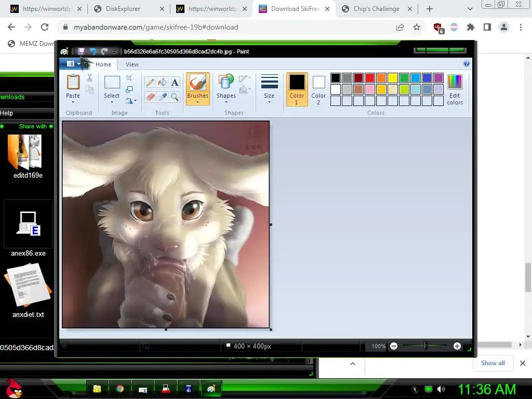
Task: Click Chrome icon in the taskbar
Action: pyautogui.click(x=120, y=389)
